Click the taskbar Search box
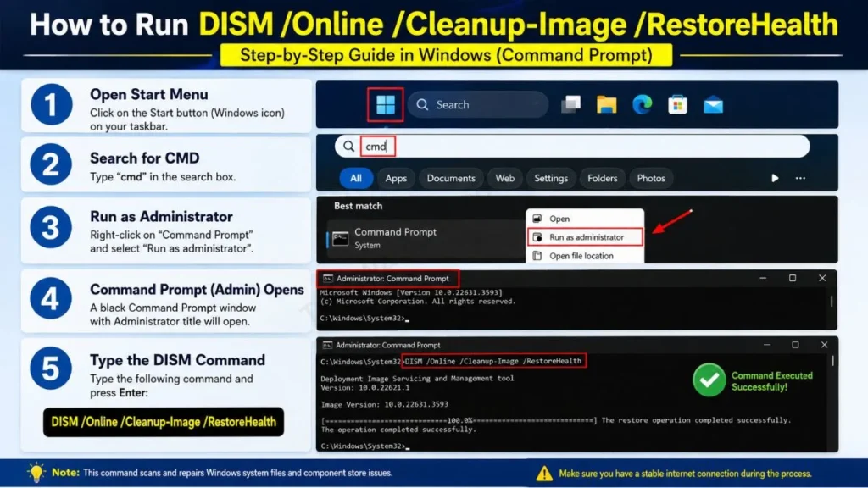 (478, 104)
